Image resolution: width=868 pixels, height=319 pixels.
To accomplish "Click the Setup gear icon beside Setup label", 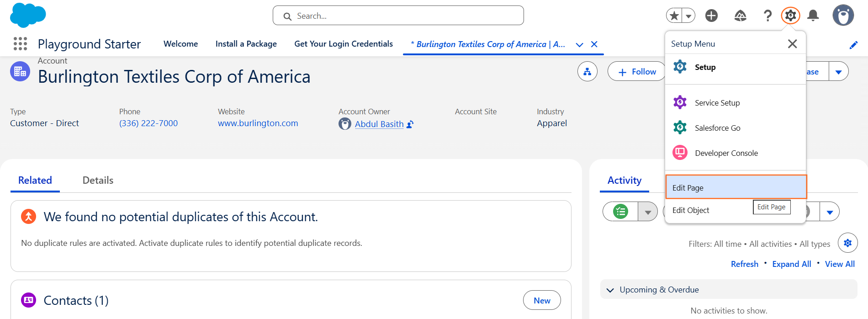I will pyautogui.click(x=680, y=67).
